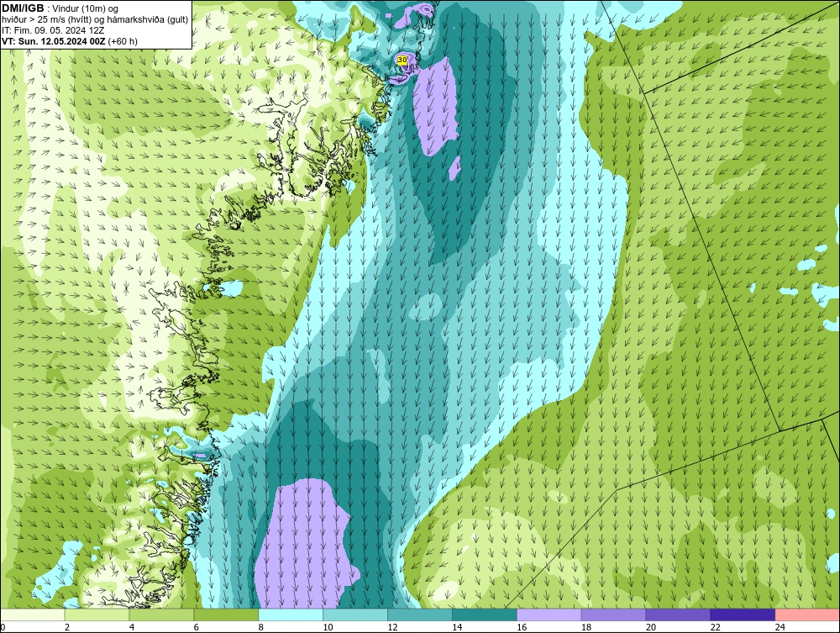Select the 2–4 m/s light green swatch
Screen dimensions: 840x633
click(97, 615)
